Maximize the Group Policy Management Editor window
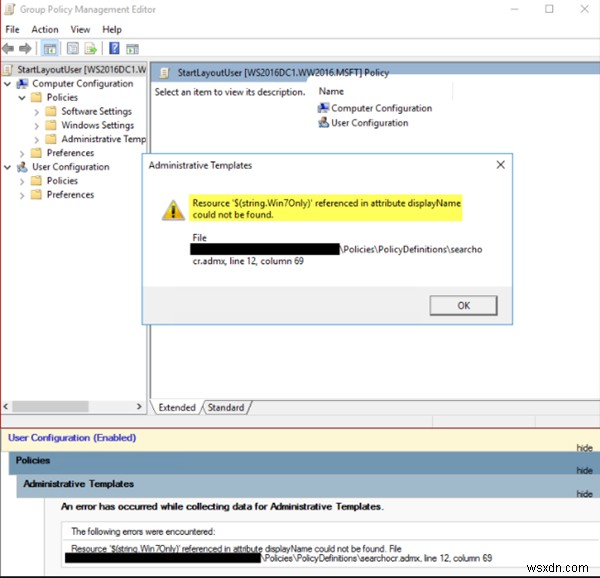 pyautogui.click(x=549, y=9)
